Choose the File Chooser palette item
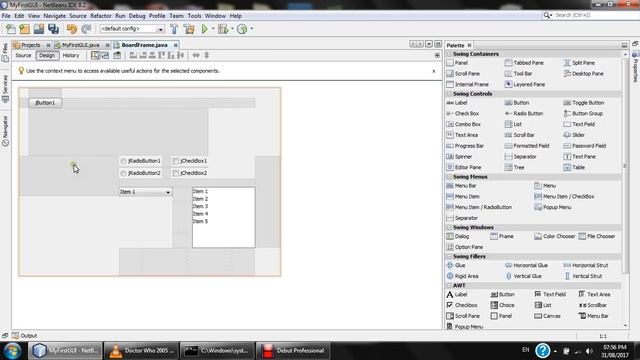Viewport: 640px width, 360px height. coord(597,236)
